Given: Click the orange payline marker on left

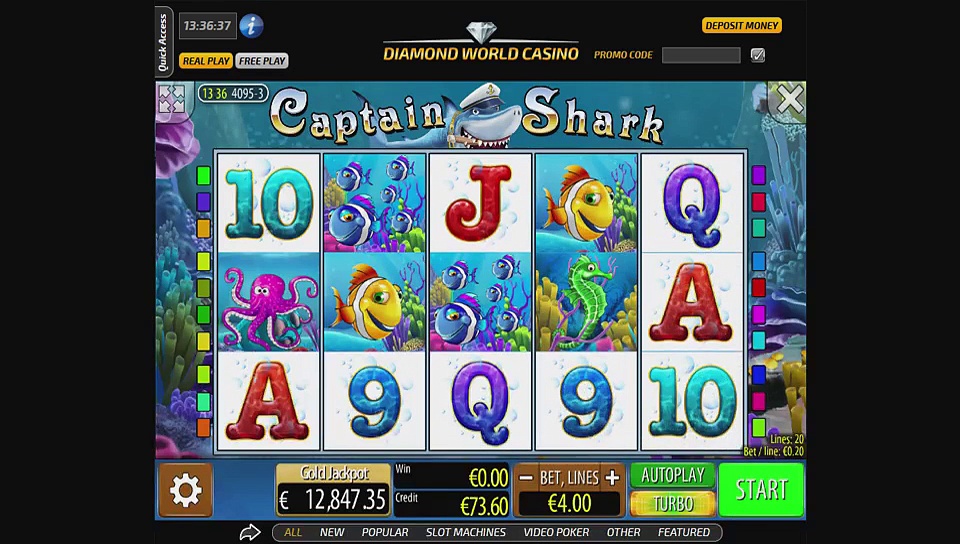Looking at the screenshot, I should (203, 427).
